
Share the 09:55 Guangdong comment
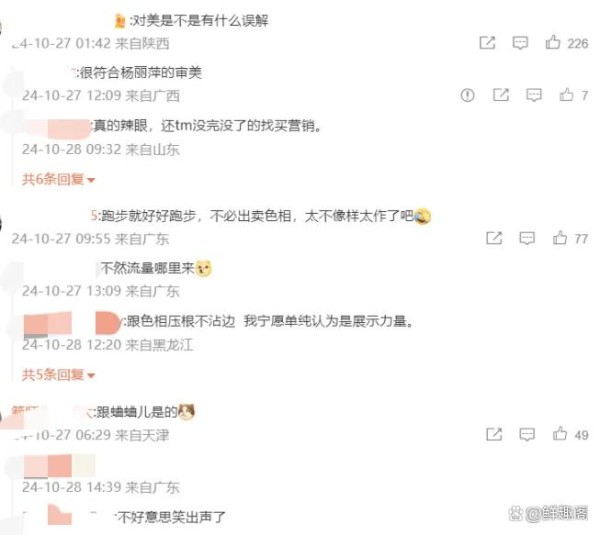click(x=494, y=238)
